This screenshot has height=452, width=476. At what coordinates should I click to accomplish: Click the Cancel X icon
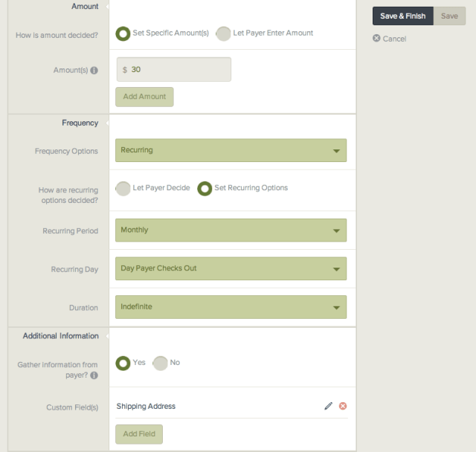click(376, 39)
